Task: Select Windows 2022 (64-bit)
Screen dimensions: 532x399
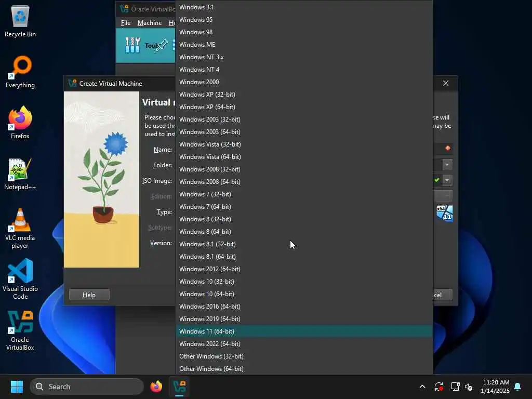Action: 304,344
